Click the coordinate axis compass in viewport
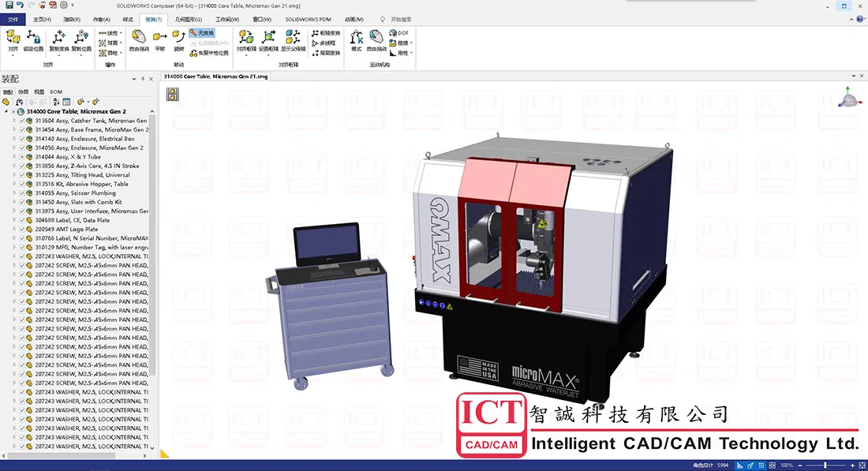 (848, 99)
